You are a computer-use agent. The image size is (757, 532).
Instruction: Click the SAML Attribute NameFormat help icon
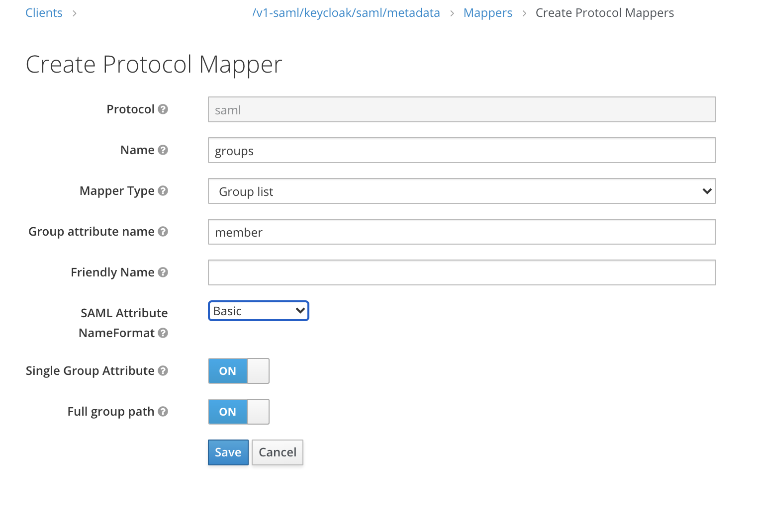pos(163,333)
